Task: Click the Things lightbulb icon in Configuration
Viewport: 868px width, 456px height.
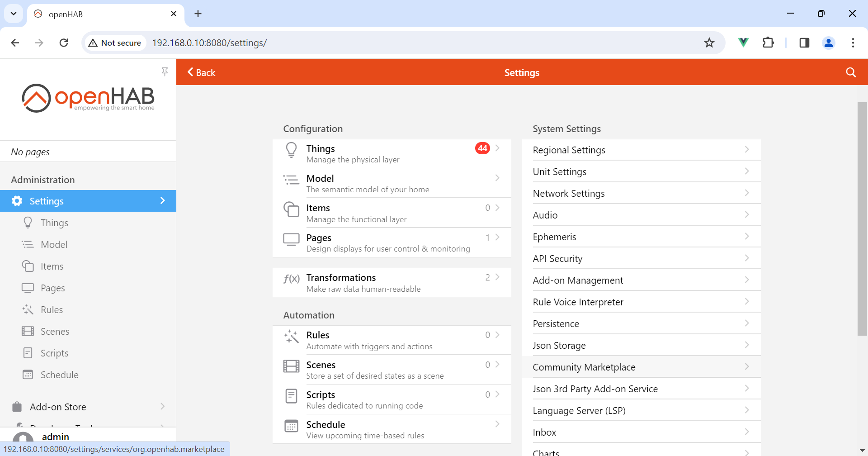Action: point(291,150)
